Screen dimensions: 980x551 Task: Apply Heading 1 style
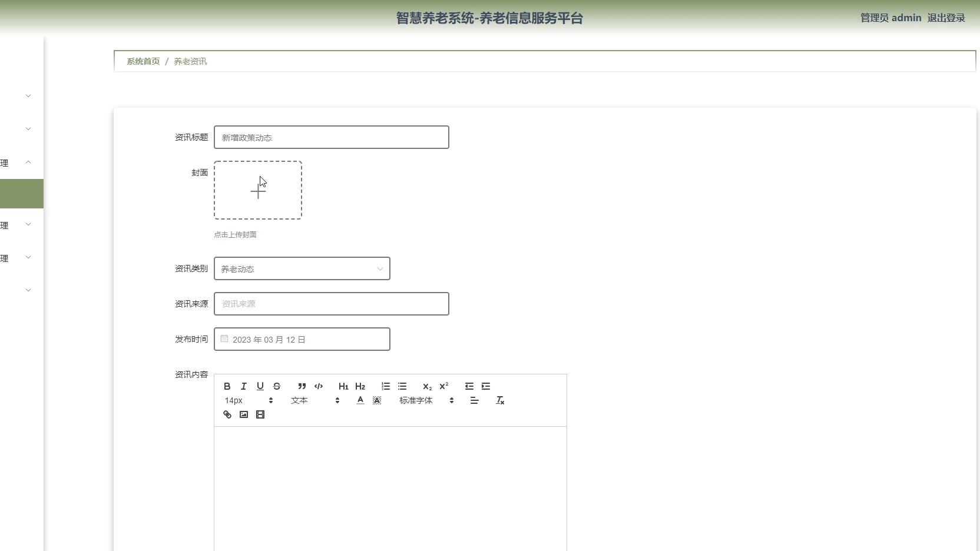click(344, 386)
